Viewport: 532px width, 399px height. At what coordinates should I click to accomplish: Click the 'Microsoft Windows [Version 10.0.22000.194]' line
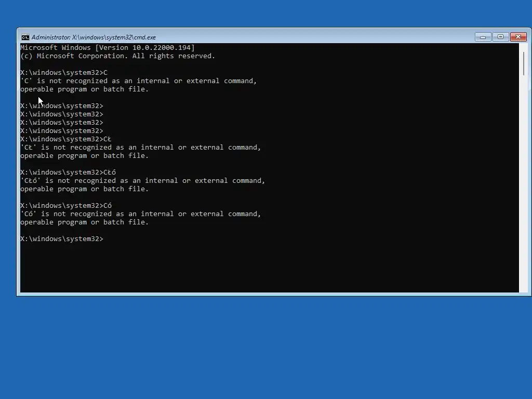tap(108, 47)
